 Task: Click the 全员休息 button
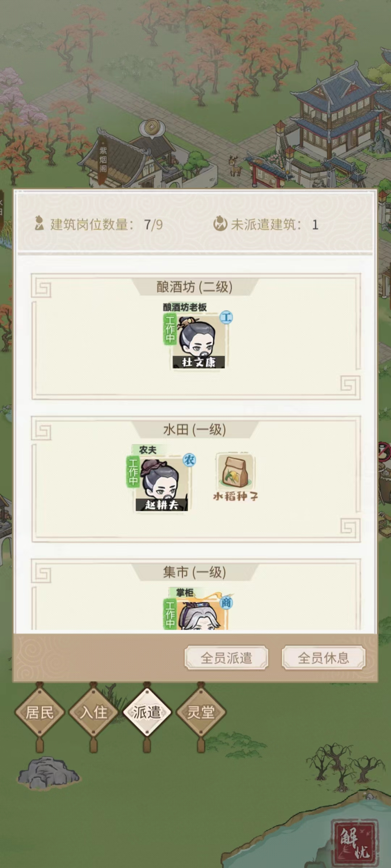(x=324, y=658)
